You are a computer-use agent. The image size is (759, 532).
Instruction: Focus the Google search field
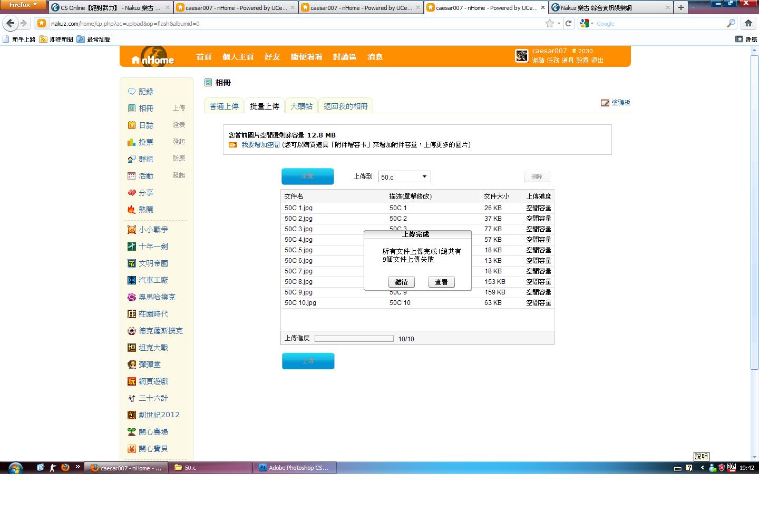pyautogui.click(x=659, y=23)
